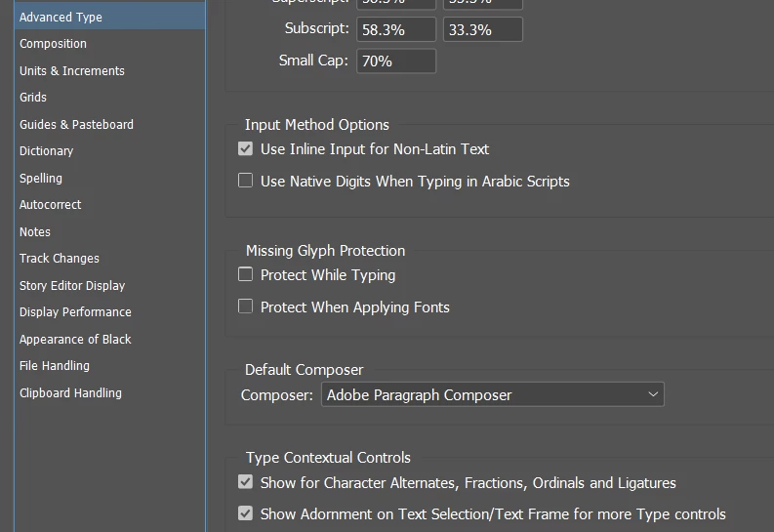This screenshot has width=774, height=532.
Task: Uncheck Use Inline Input for Non-Latin Text
Action: (245, 148)
